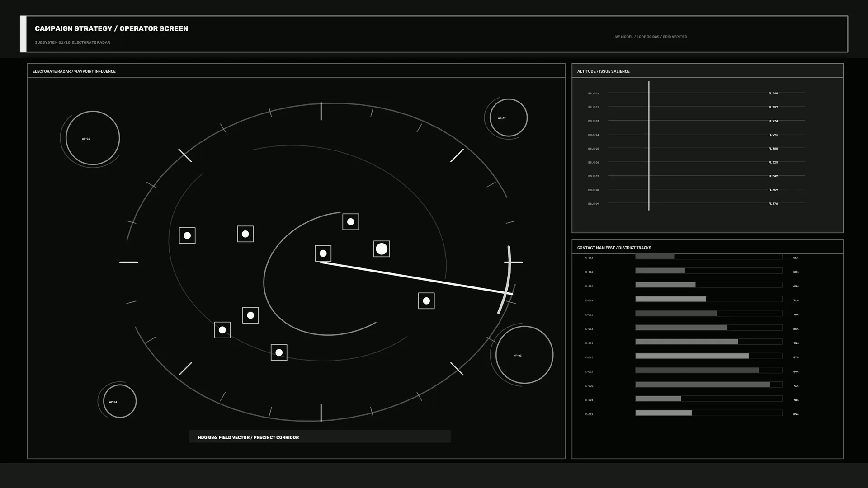Viewport: 868px width, 488px height.
Task: Click the Contact Manifest / District Tracks panel title
Action: pyautogui.click(x=614, y=248)
